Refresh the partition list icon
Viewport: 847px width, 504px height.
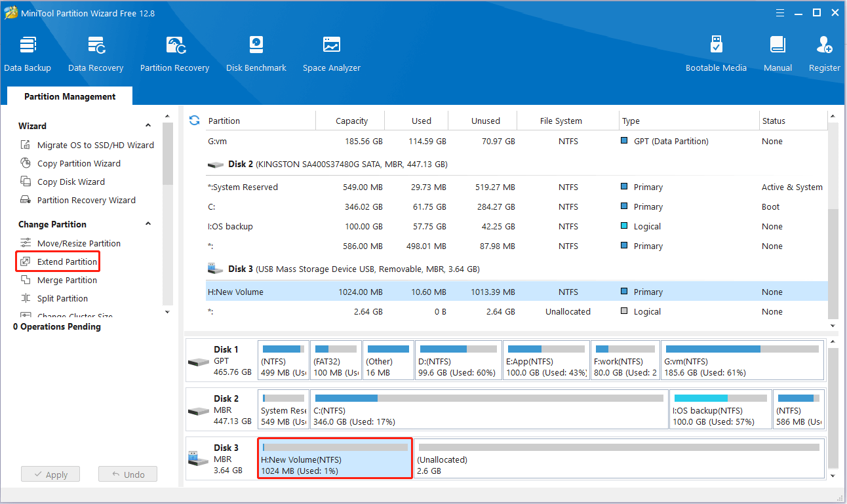coord(194,121)
